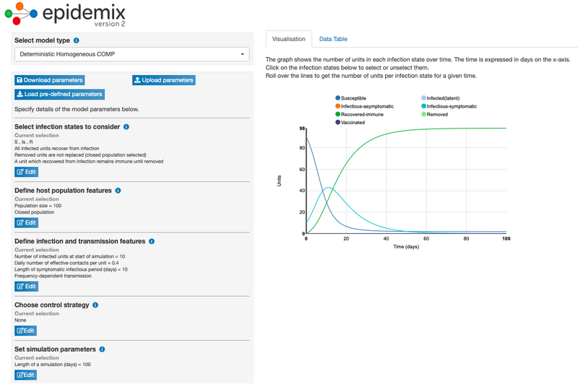This screenshot has height=392, width=578.
Task: Open info icon for host population features
Action: click(118, 191)
